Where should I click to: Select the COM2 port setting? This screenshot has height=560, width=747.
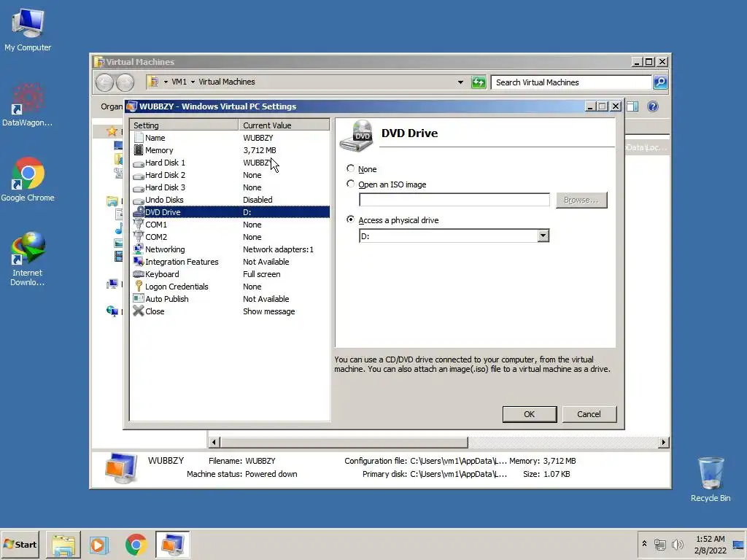coord(230,237)
